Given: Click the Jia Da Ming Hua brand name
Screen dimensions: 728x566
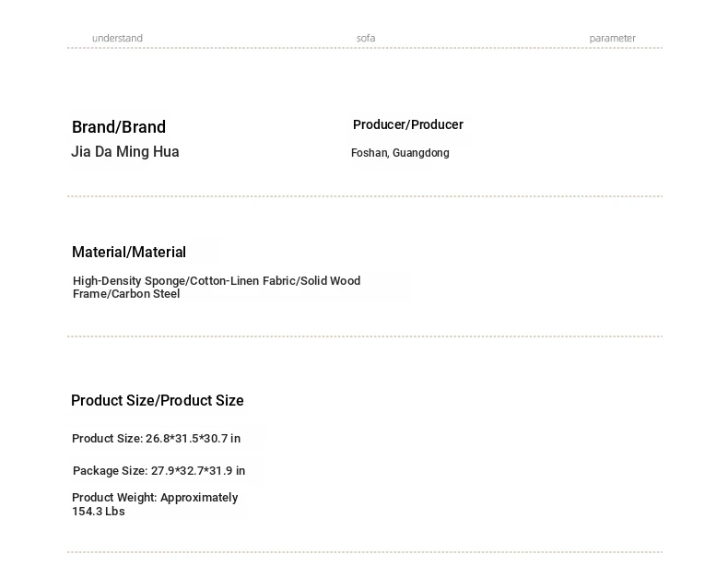Looking at the screenshot, I should [125, 151].
